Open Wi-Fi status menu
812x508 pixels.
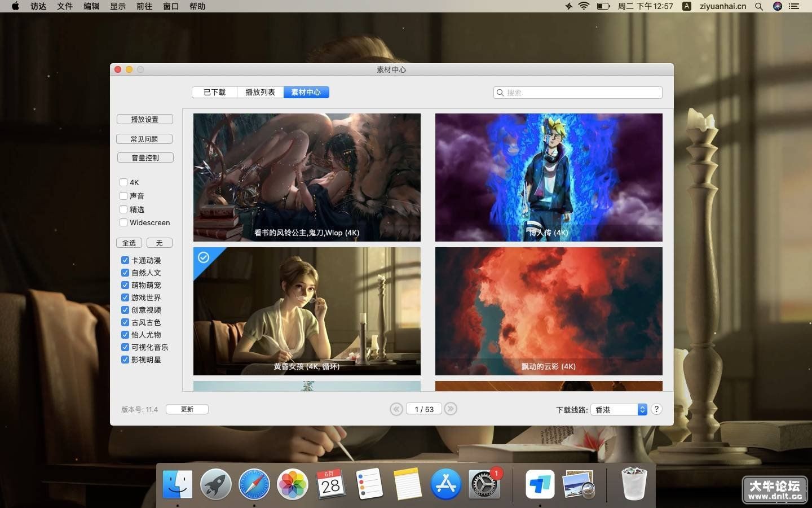(584, 6)
